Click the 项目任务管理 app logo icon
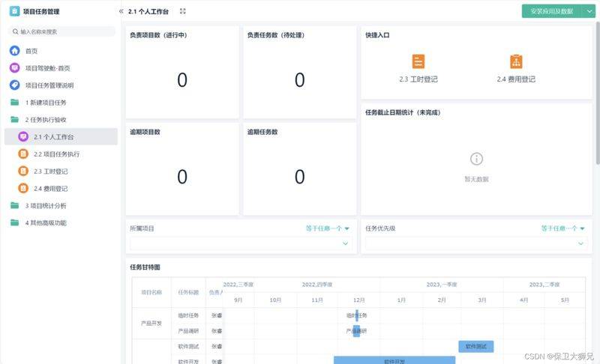This screenshot has height=364, width=600. click(x=14, y=11)
